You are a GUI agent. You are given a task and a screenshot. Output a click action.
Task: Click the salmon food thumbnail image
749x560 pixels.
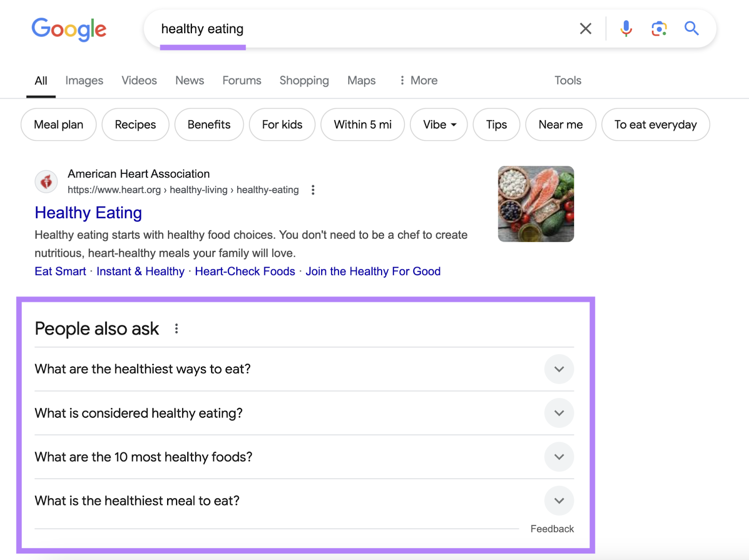tap(536, 204)
